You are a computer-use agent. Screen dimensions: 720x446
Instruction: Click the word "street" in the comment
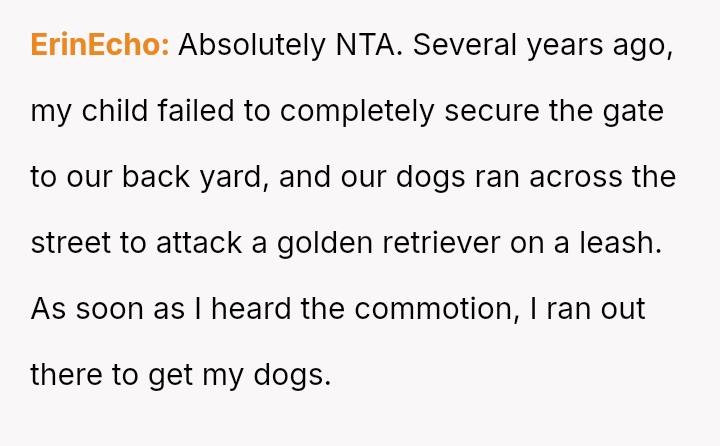click(x=67, y=244)
